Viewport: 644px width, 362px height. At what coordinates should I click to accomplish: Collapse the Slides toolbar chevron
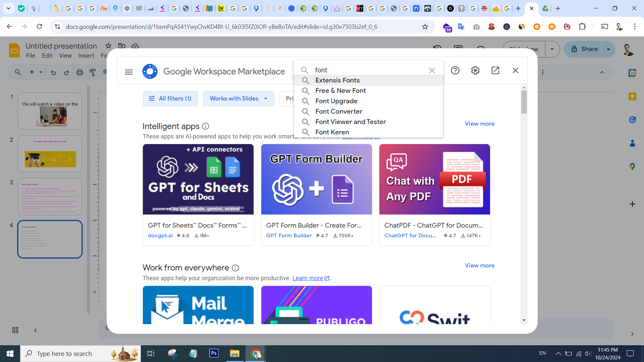coord(602,72)
